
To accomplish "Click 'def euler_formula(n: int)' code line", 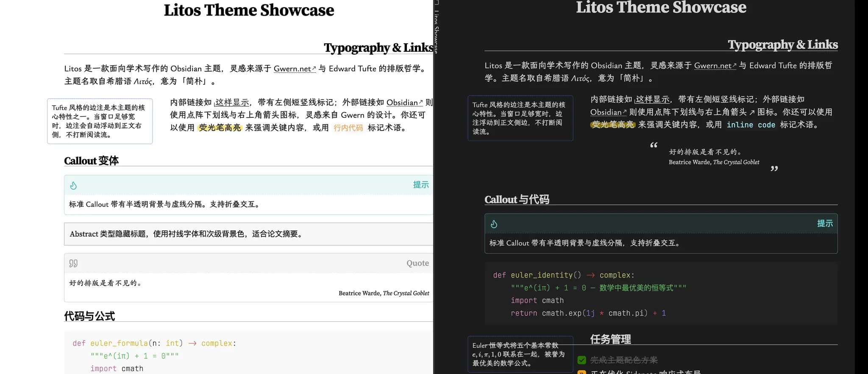I will [154, 344].
